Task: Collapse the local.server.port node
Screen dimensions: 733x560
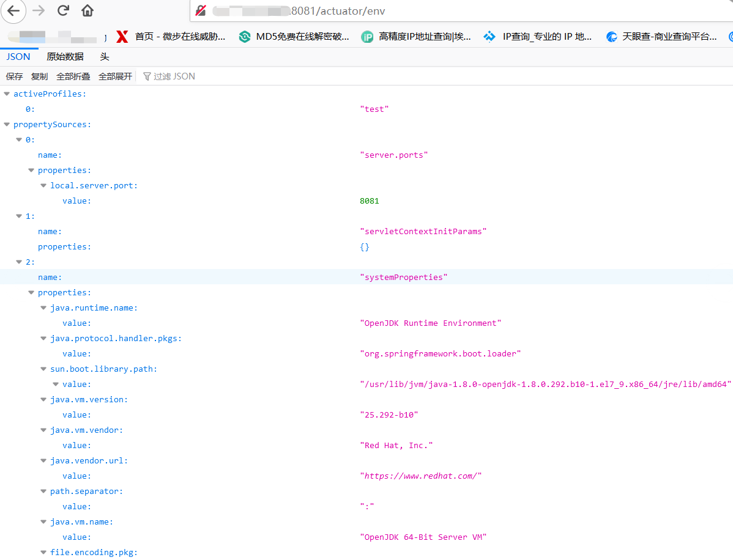Action: tap(43, 185)
